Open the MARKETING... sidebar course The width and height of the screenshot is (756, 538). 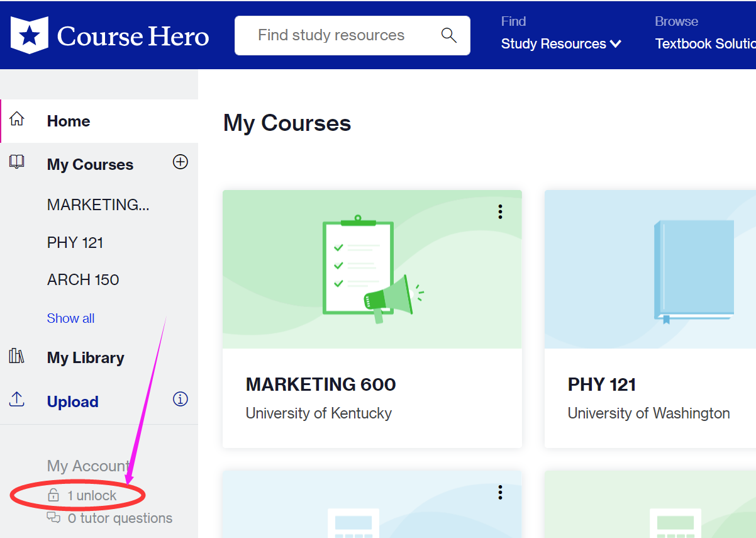coord(98,205)
